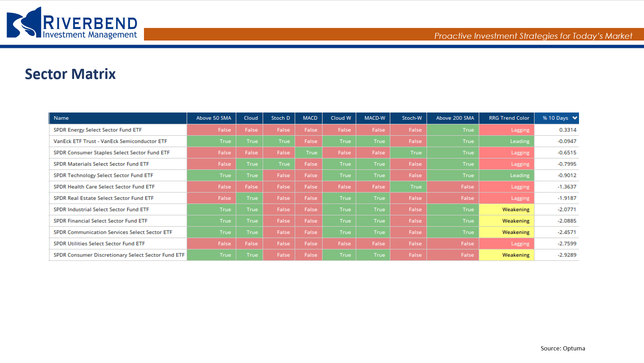
Task: Click the Riverbend Investment Management logo
Action: tap(72, 23)
